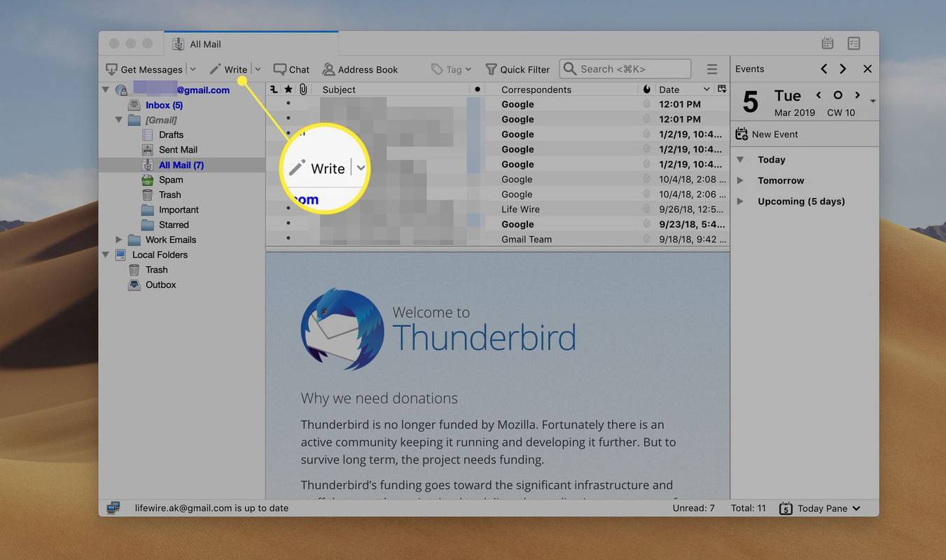Star the 9/23/18 Google message

tap(288, 224)
